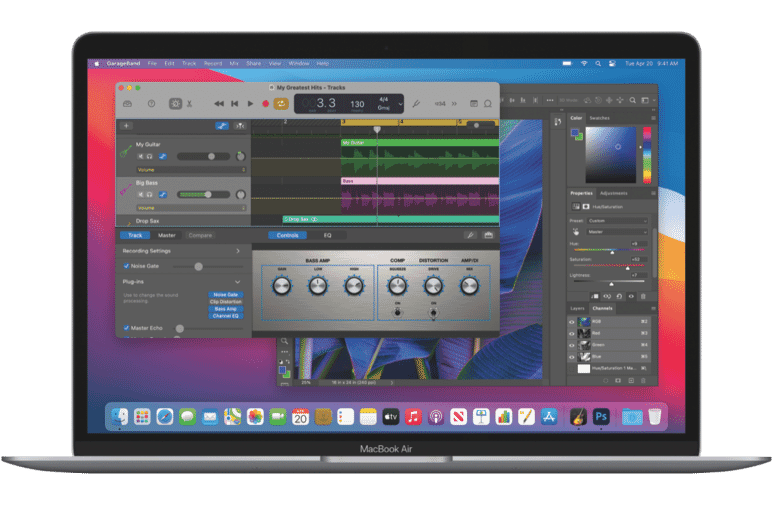Open the Channel EQ plug-in slot
The image size is (773, 505).
(226, 316)
